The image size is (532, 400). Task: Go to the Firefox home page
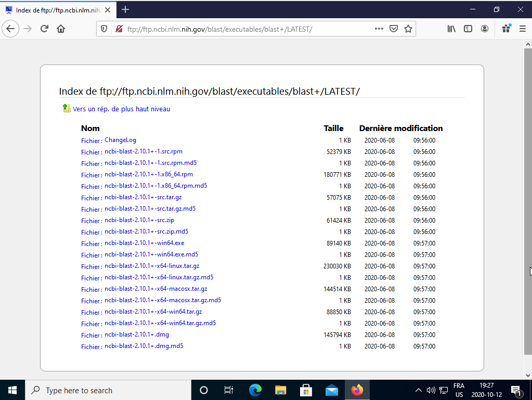pyautogui.click(x=61, y=29)
